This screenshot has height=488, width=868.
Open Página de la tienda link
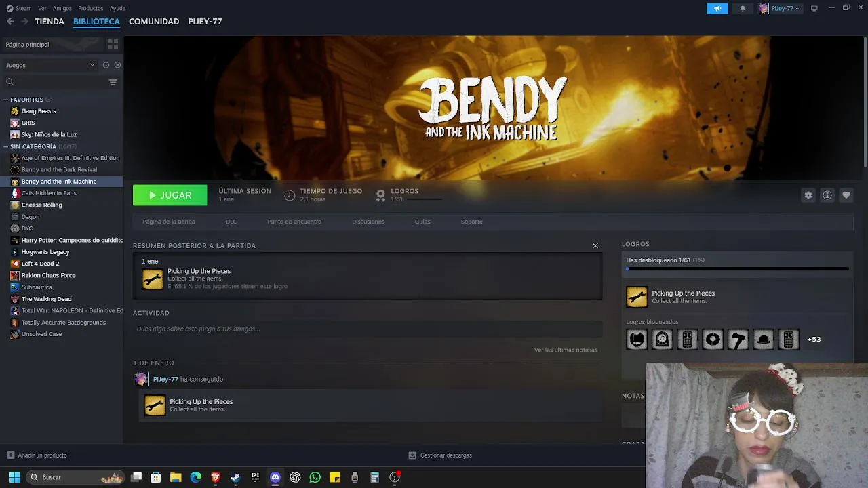point(169,222)
